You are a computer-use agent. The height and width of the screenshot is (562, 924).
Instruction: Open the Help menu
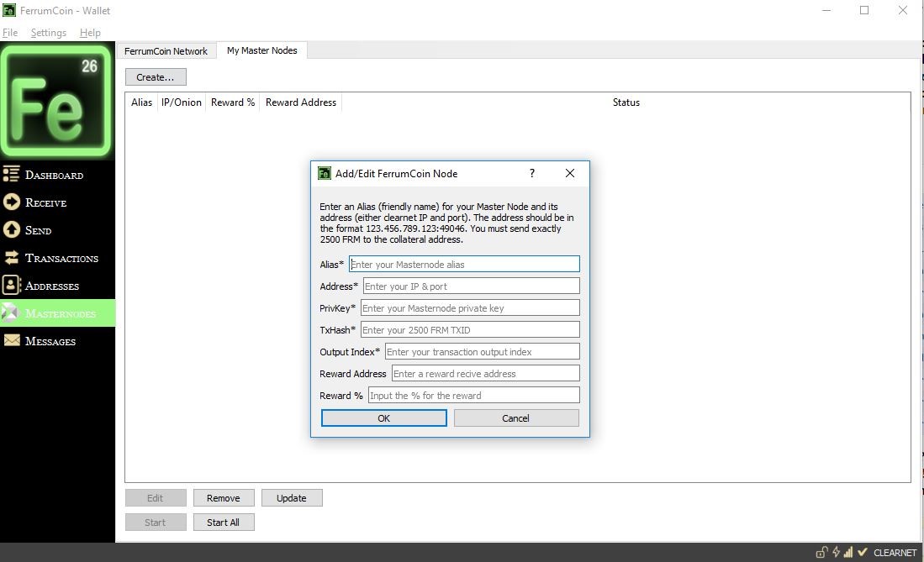pos(90,33)
